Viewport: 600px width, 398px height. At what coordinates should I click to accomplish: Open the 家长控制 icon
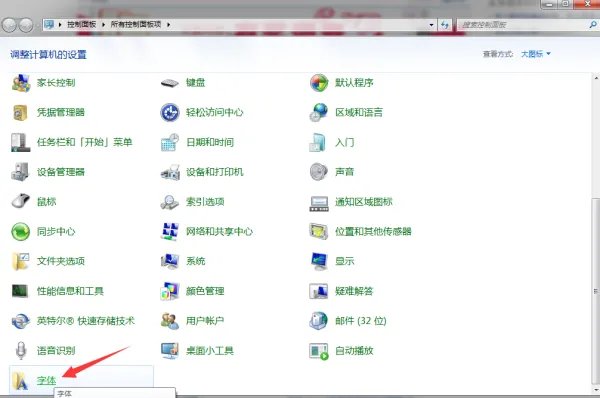(x=21, y=83)
